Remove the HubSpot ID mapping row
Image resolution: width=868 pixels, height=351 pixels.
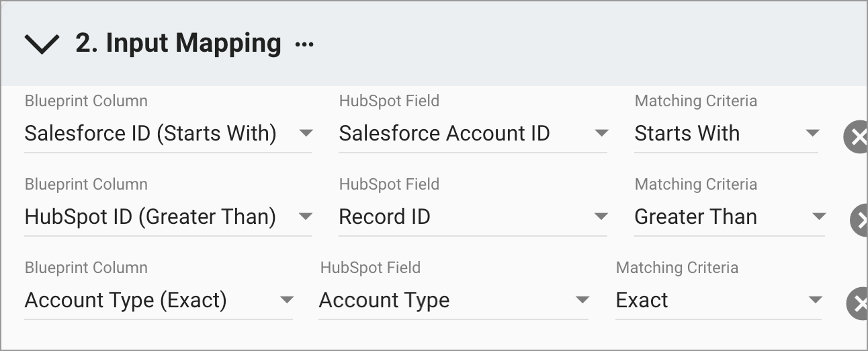(859, 221)
